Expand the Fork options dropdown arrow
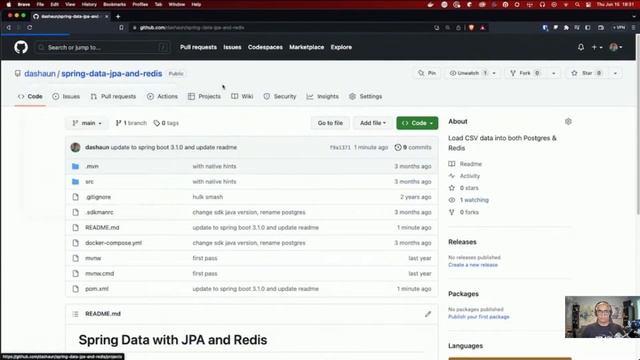The image size is (640, 360). (x=553, y=73)
